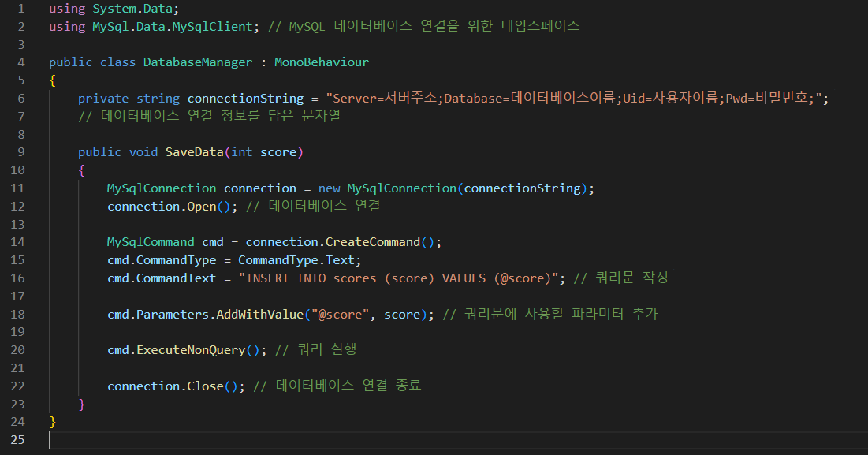Viewport: 868px width, 455px height.
Task: Click the closing brace on line 24
Action: tap(53, 422)
